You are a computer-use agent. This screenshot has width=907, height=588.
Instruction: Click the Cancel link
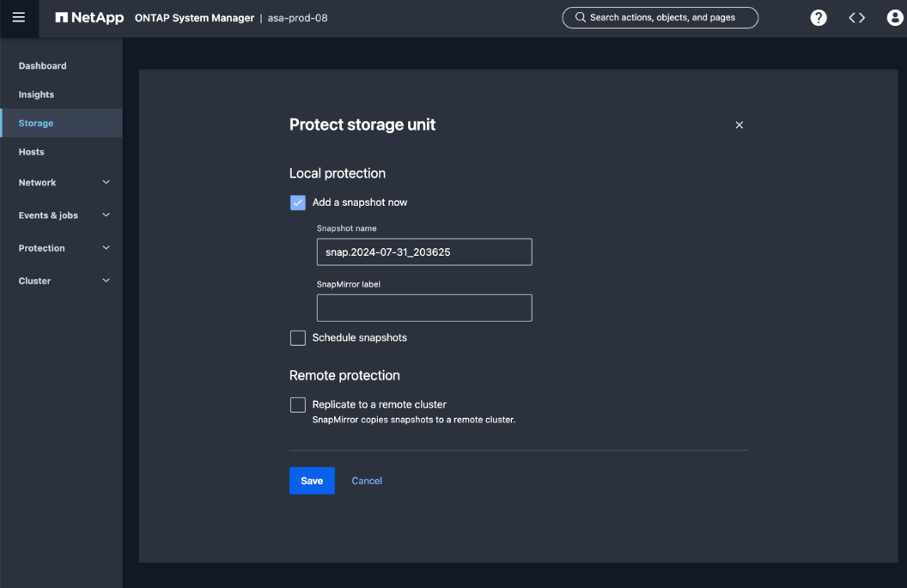(x=367, y=481)
